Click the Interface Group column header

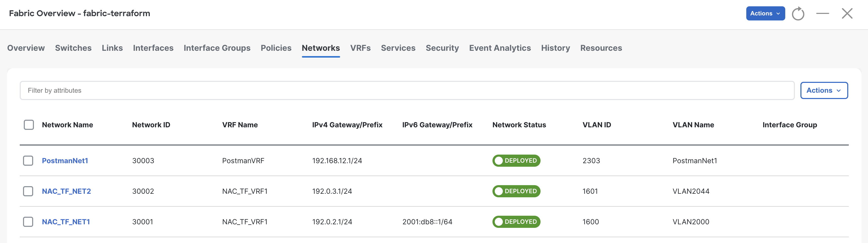point(790,125)
